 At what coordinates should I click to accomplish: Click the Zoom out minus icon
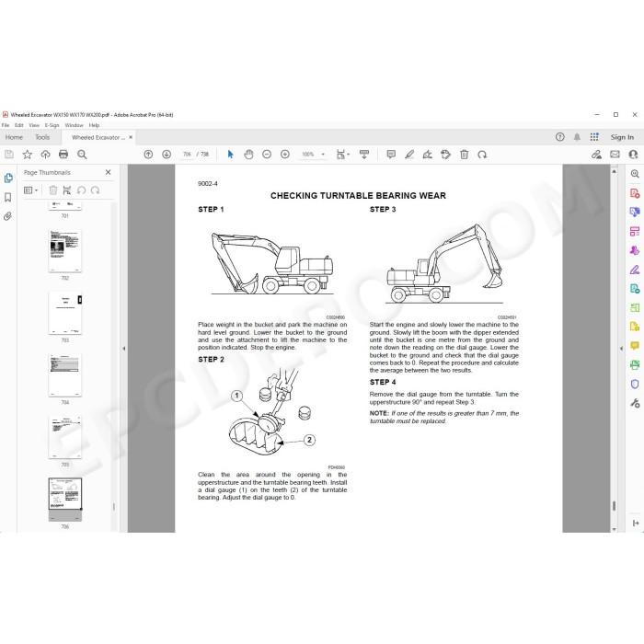pos(267,155)
